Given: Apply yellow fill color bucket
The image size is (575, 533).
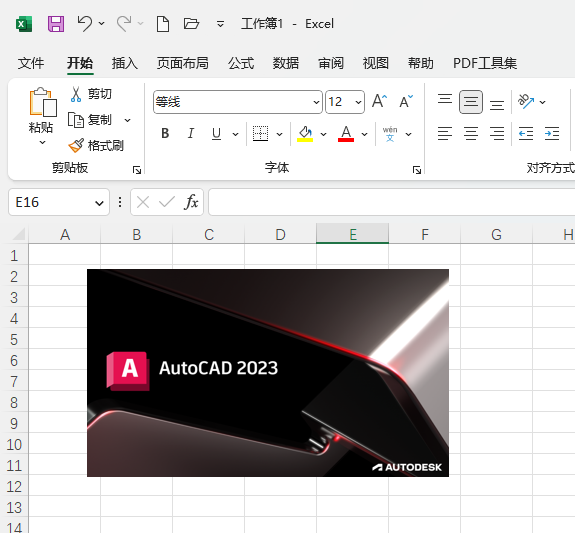Looking at the screenshot, I should (x=305, y=134).
